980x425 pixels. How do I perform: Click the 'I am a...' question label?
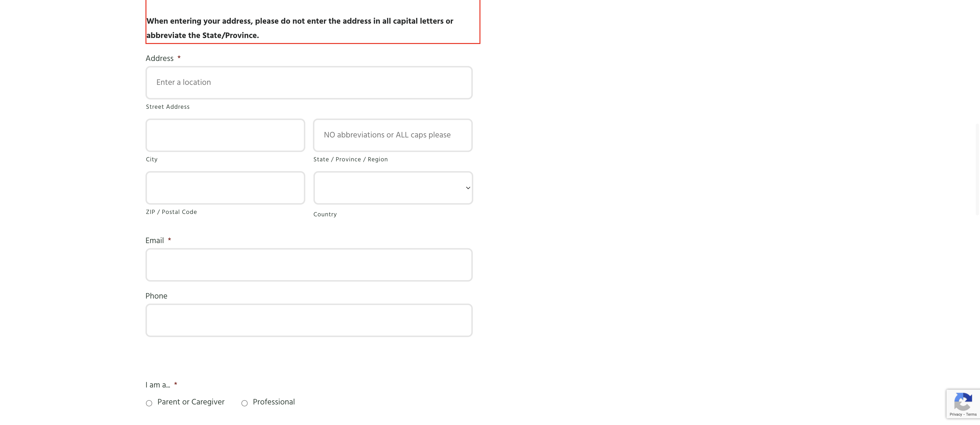[x=157, y=385]
